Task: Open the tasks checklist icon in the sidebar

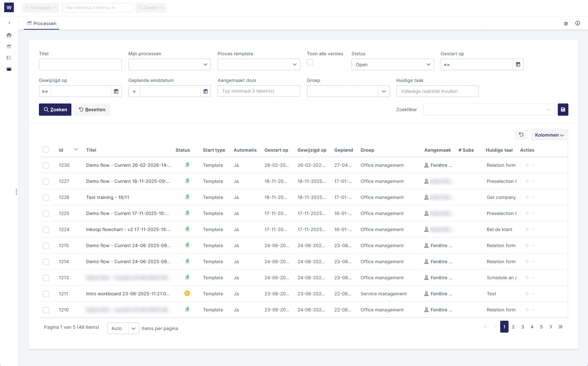Action: click(9, 58)
